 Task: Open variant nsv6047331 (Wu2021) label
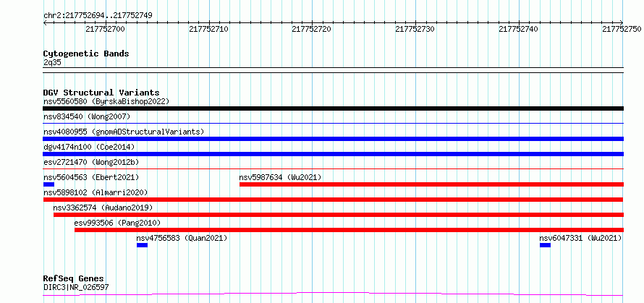tap(580, 238)
